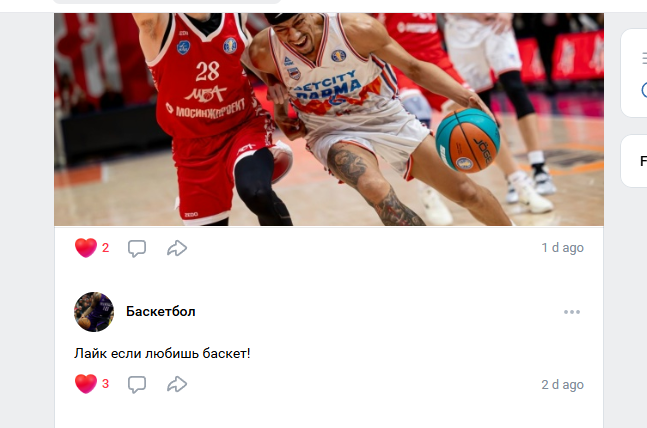Open the right sidebar block starting with 'F'
The image size is (647, 428).
coord(634,161)
